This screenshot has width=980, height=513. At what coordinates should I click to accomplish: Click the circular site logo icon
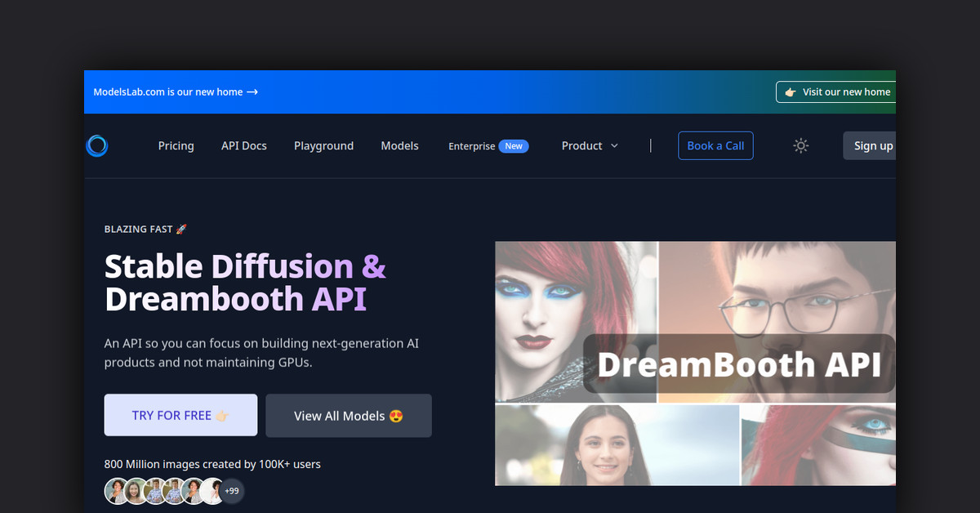click(96, 145)
